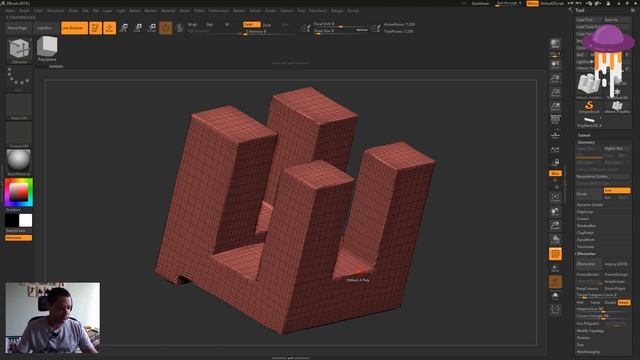Toggle the Adapt option in ZRemesher
The width and height of the screenshot is (640, 360).
pyautogui.click(x=624, y=302)
